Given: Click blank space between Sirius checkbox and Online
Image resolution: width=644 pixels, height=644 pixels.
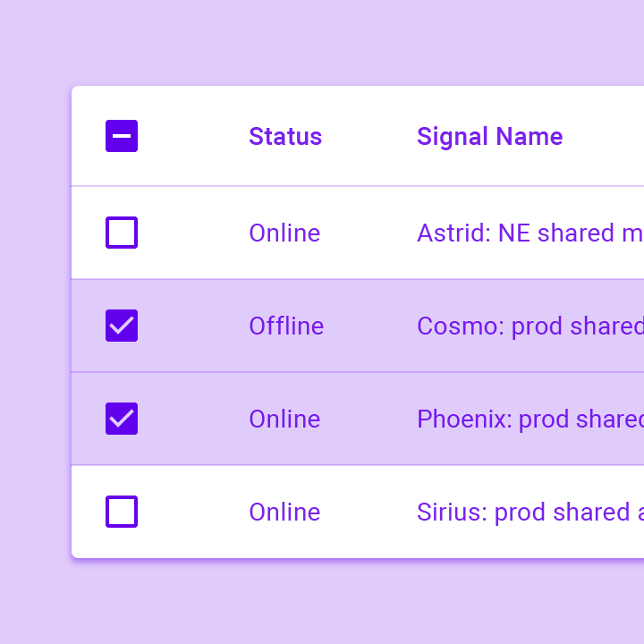Looking at the screenshot, I should (192, 512).
